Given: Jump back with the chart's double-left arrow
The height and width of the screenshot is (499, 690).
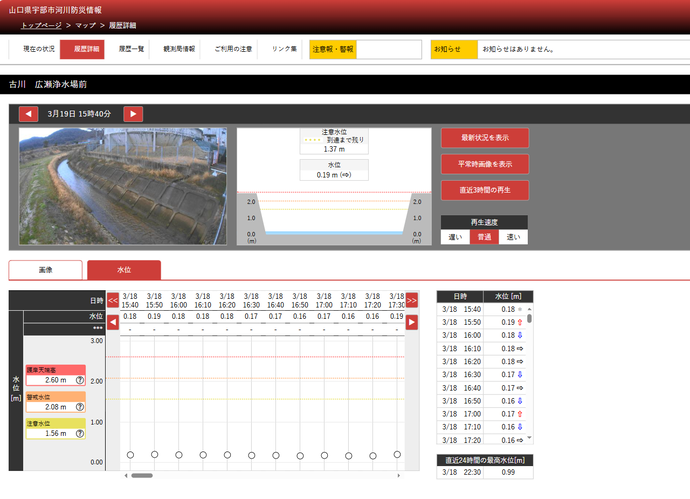Looking at the screenshot, I should click(113, 299).
